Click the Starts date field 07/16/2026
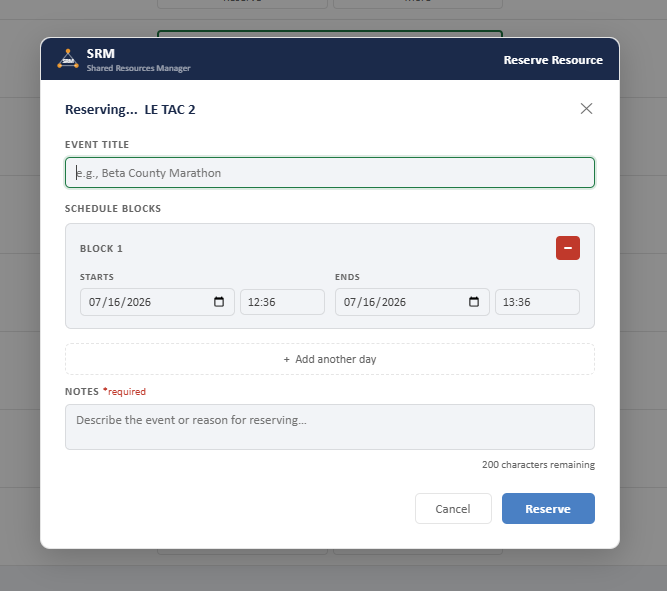Viewport: 667px width, 591px height. [157, 302]
